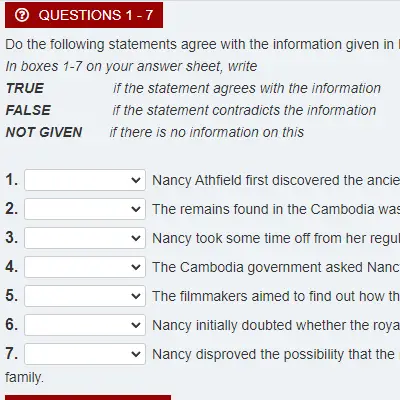Screen dimensions: 400x400
Task: Click the chevron arrow of question 4 dropdown
Action: coord(136,267)
